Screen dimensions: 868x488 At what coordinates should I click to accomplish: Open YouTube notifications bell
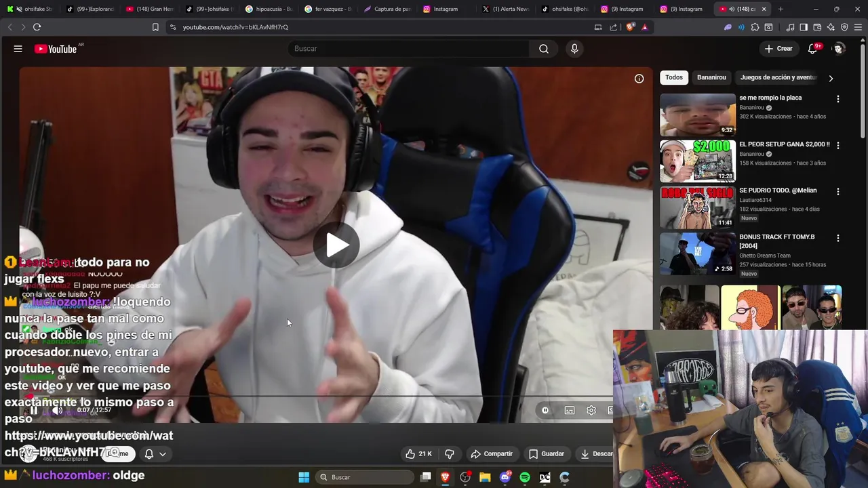coord(812,49)
